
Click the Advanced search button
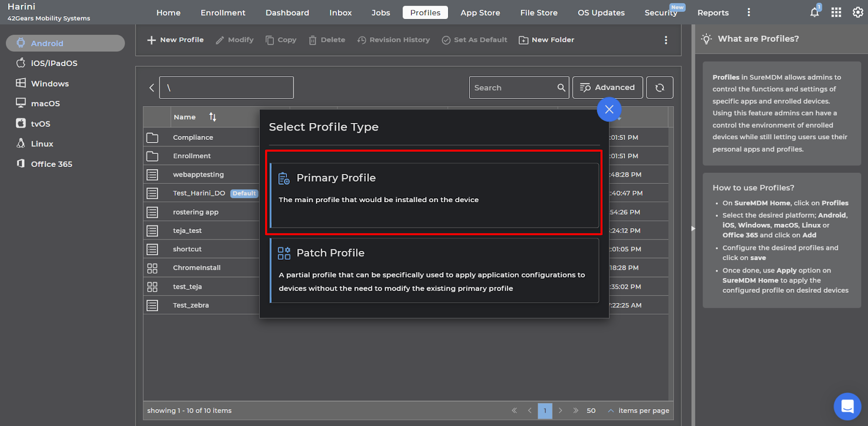tap(607, 88)
